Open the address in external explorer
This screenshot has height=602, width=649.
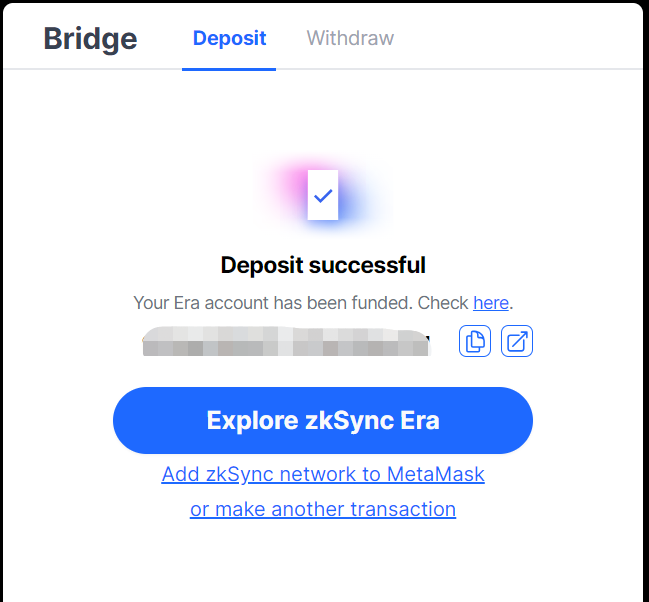click(x=517, y=341)
